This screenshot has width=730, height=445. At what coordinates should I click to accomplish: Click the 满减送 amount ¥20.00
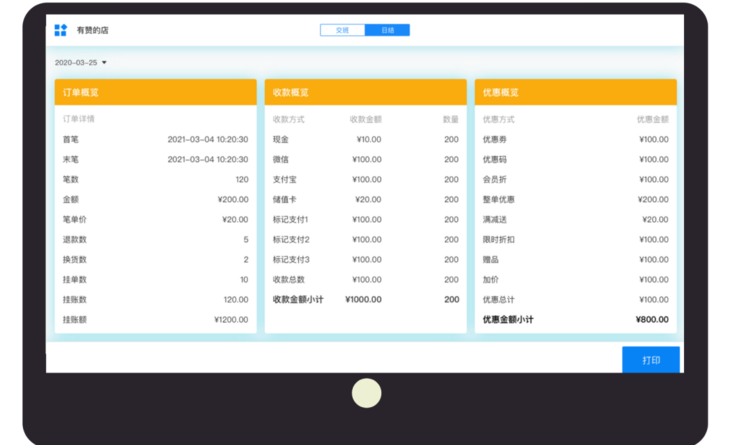655,219
